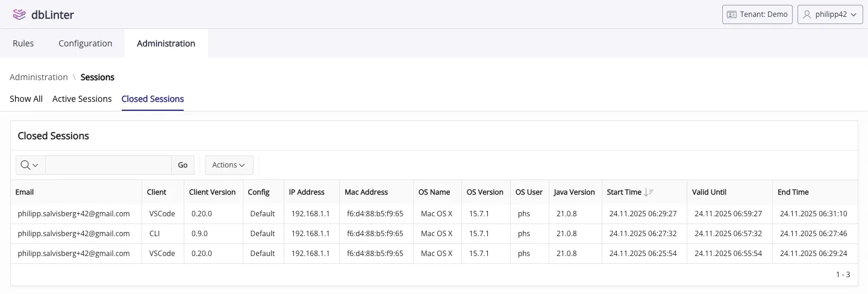The image size is (868, 294).
Task: Click the End Time column header
Action: coord(793,192)
